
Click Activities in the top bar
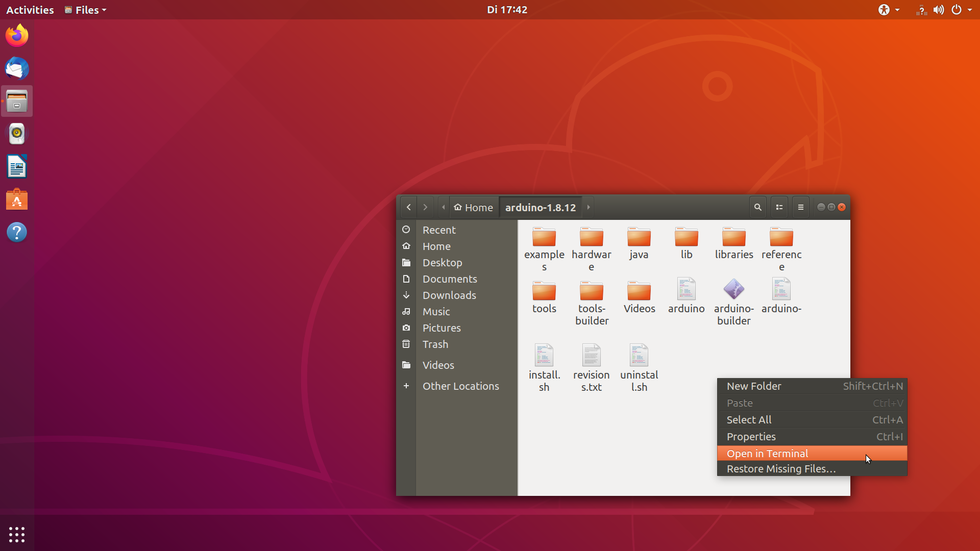[x=30, y=10]
